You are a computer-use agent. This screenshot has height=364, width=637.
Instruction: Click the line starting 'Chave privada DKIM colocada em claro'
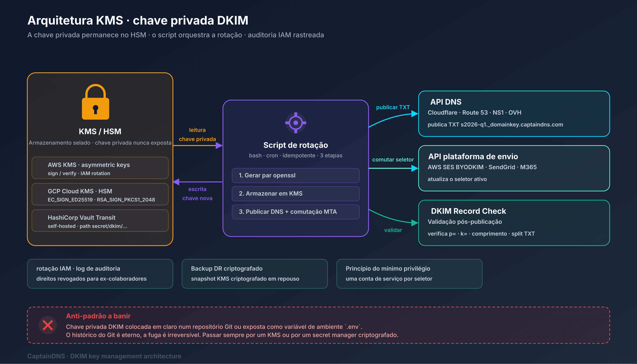[x=214, y=327]
